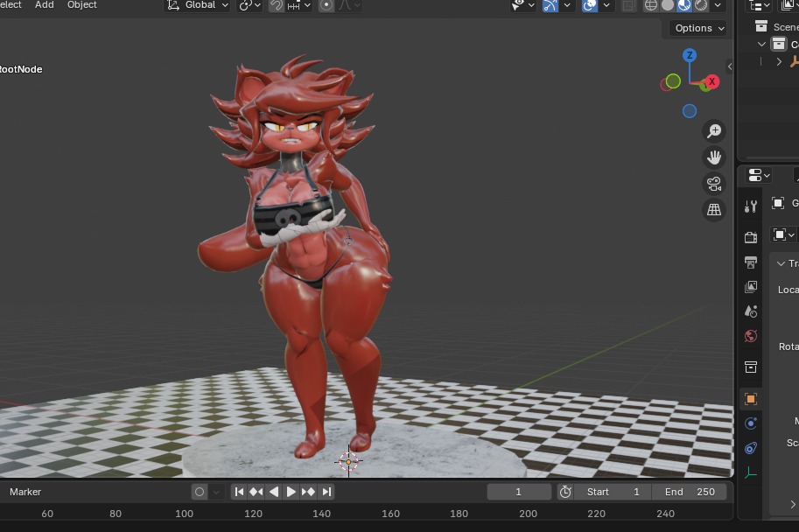The width and height of the screenshot is (799, 532).
Task: Open the Collection properties tab
Action: pyautogui.click(x=751, y=367)
